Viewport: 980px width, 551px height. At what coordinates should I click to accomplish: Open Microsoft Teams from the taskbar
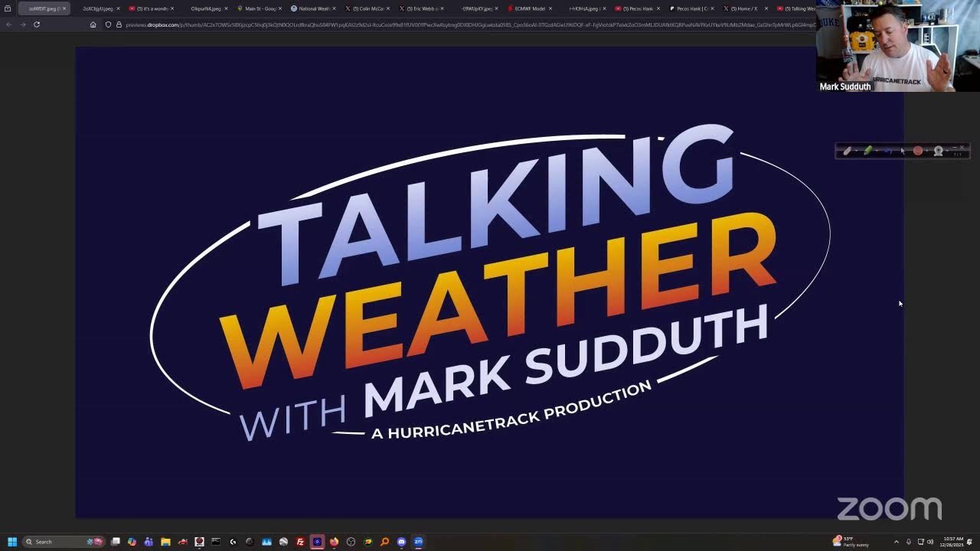point(149,542)
